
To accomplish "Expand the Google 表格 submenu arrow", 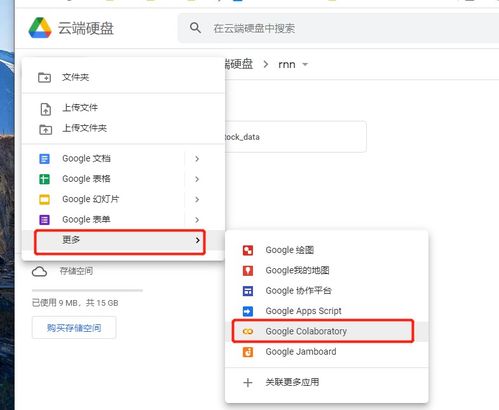I will [x=197, y=179].
